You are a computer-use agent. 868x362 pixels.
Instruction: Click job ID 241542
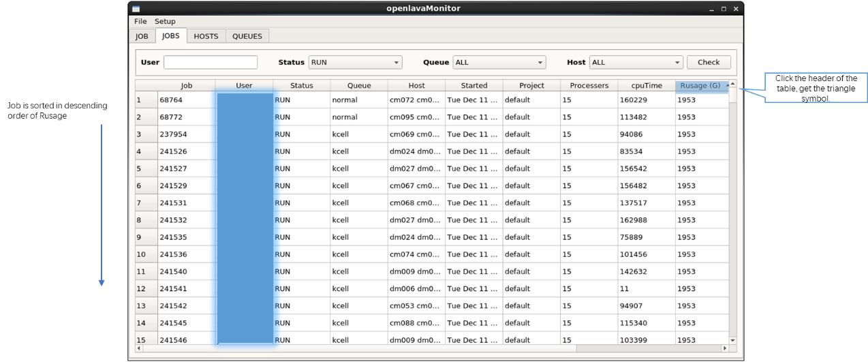point(187,305)
